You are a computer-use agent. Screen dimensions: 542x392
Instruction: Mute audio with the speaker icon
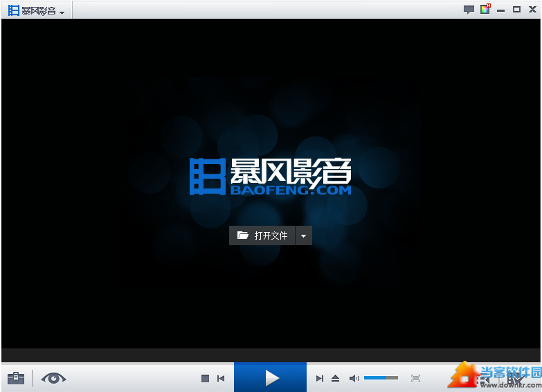point(354,379)
